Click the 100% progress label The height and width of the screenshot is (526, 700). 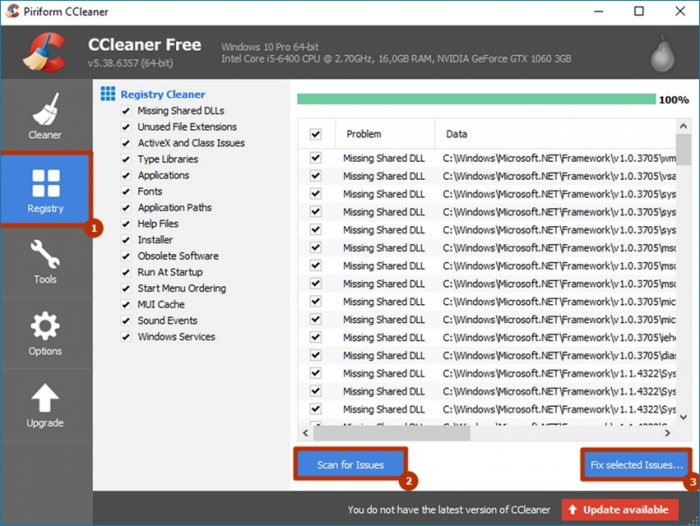674,100
